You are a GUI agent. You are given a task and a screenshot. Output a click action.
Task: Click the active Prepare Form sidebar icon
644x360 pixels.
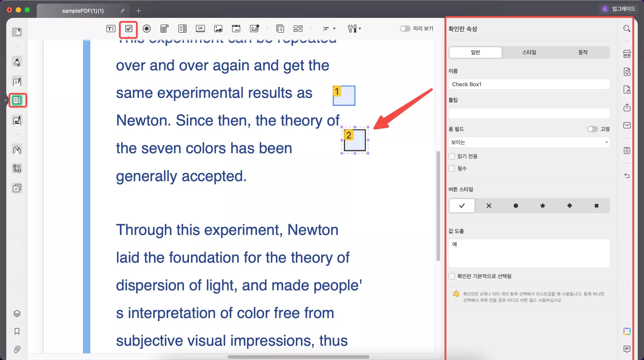point(17,100)
